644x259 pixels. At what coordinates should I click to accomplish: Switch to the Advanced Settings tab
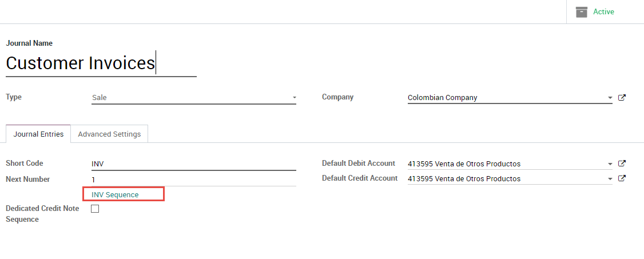click(109, 134)
